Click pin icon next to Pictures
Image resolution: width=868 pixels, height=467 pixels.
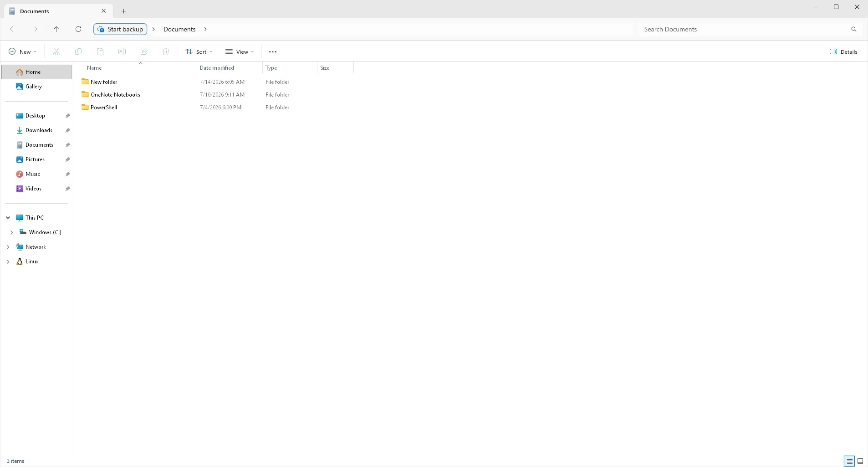(68, 159)
